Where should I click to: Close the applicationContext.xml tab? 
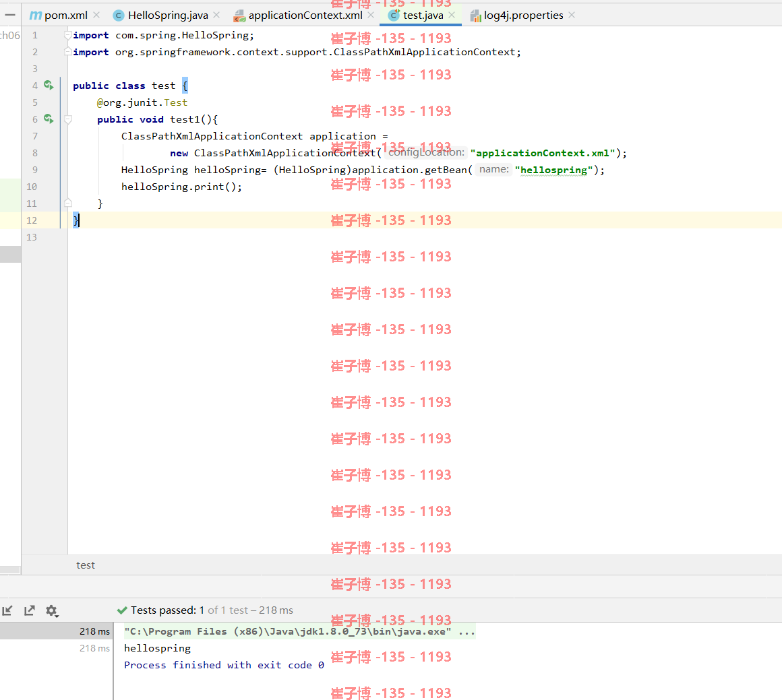[x=371, y=15]
